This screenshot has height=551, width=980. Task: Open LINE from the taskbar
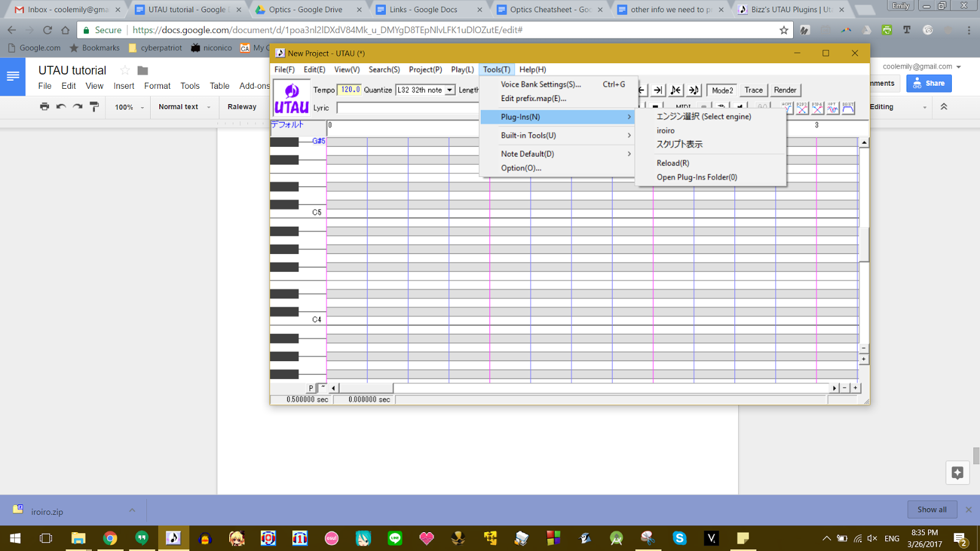tap(395, 538)
